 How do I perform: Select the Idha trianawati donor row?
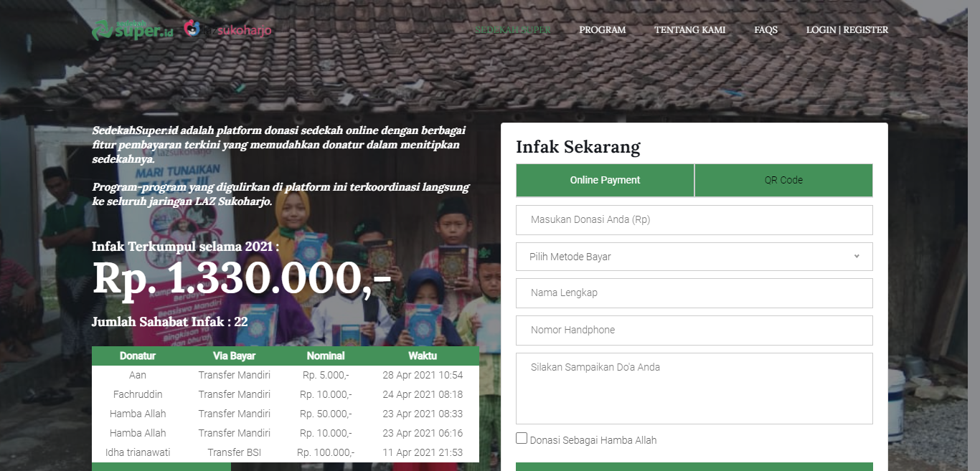pos(286,452)
